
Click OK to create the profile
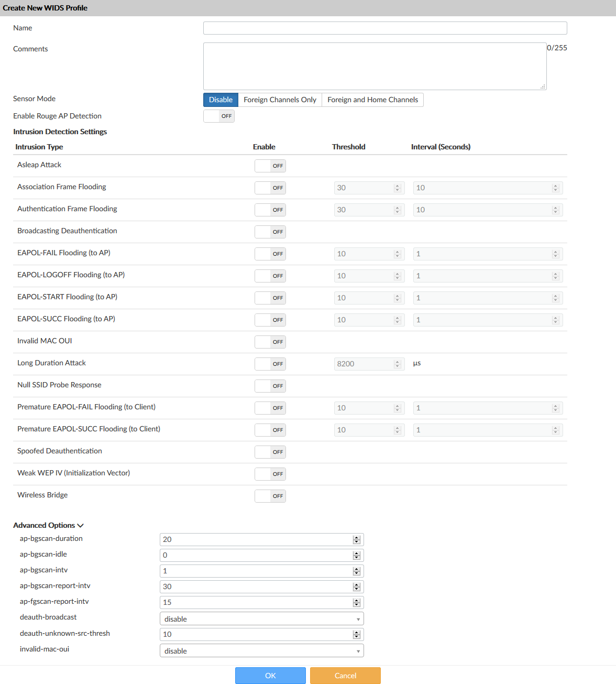[270, 676]
